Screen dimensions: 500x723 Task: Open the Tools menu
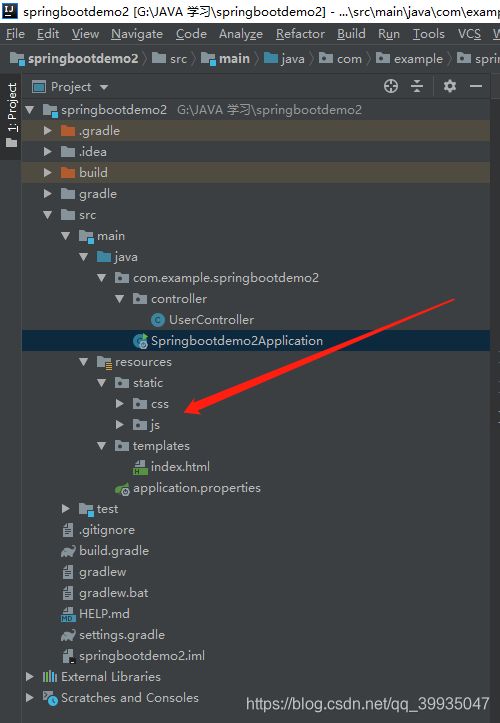[x=429, y=34]
